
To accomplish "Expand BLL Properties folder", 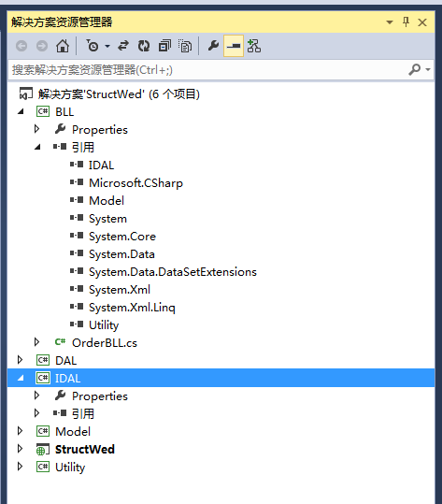I will pos(37,129).
